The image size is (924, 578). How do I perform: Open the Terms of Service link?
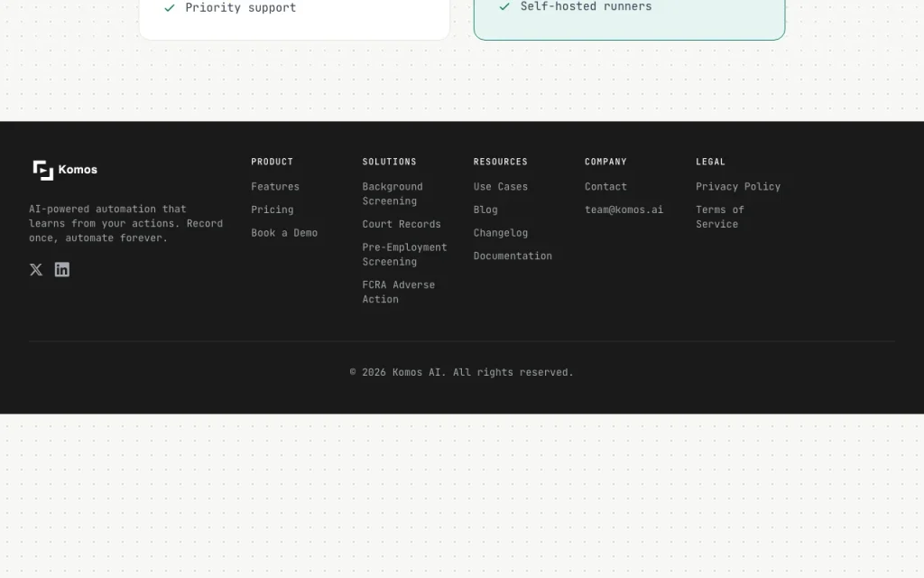click(720, 217)
